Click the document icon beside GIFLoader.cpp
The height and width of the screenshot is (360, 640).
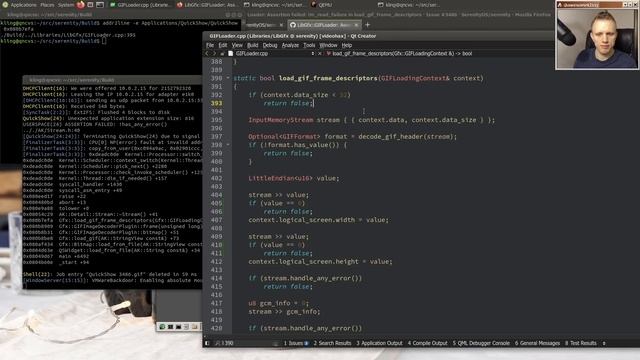pos(231,53)
